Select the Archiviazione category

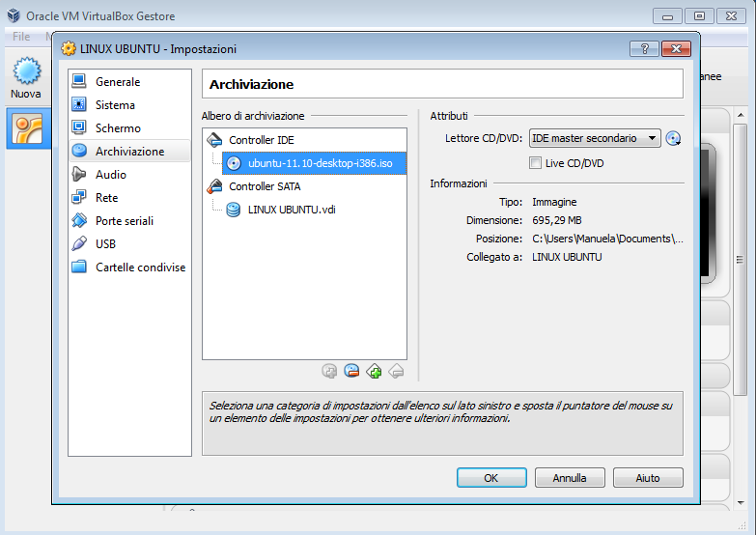129,151
